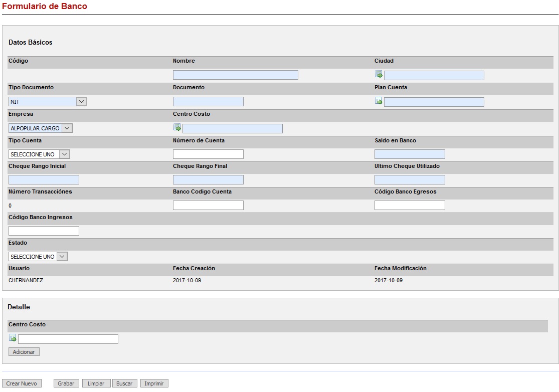Click the Código Banco Egresos field
This screenshot has height=392, width=559.
click(410, 206)
